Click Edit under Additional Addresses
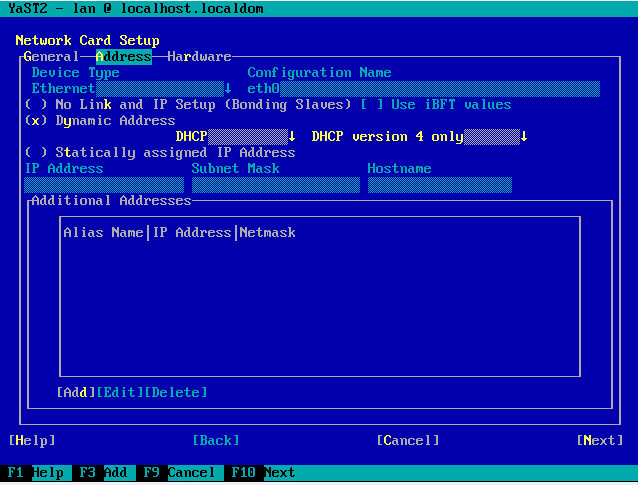The height and width of the screenshot is (485, 638). pos(120,392)
